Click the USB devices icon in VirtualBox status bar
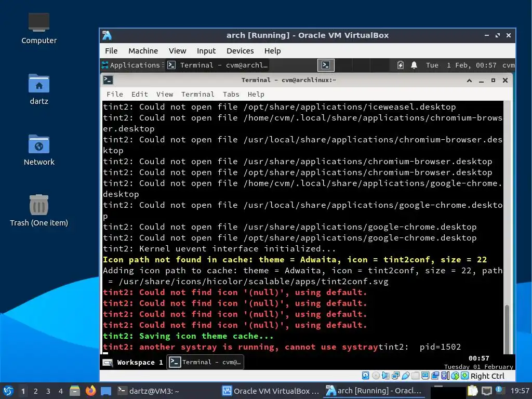The width and height of the screenshot is (532, 399). point(405,376)
